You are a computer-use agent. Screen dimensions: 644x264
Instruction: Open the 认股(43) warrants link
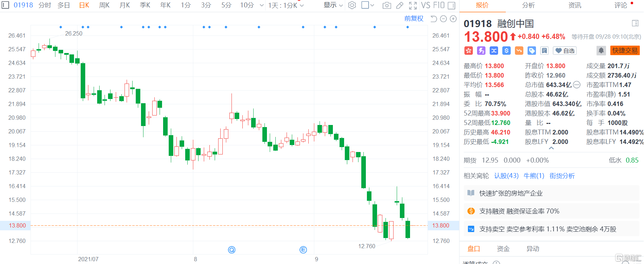506,176
